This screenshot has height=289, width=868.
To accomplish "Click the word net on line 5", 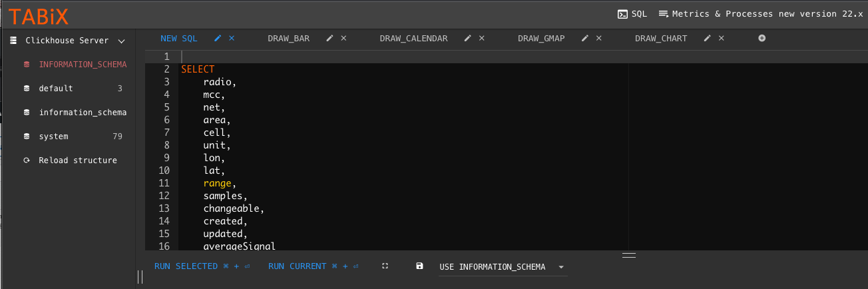I will (x=212, y=107).
